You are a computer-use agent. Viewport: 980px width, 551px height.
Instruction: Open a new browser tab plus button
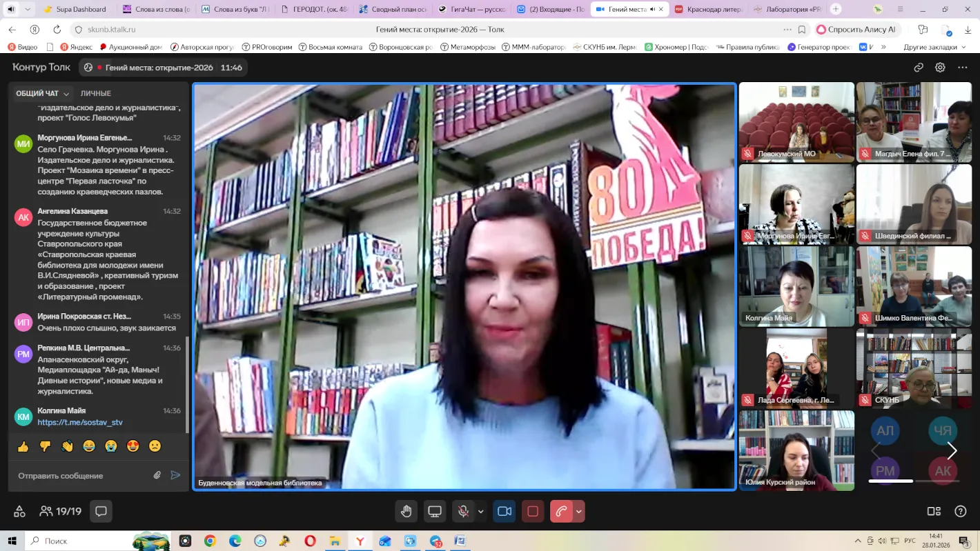pyautogui.click(x=836, y=9)
